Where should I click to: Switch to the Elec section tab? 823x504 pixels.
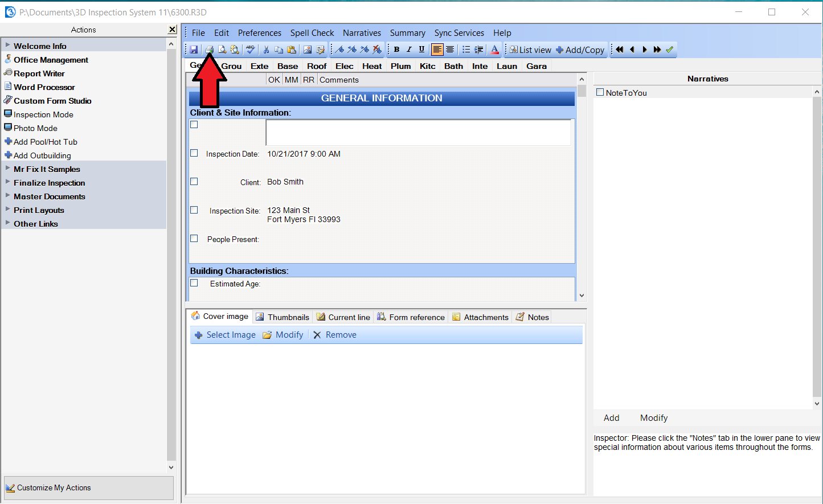point(345,66)
